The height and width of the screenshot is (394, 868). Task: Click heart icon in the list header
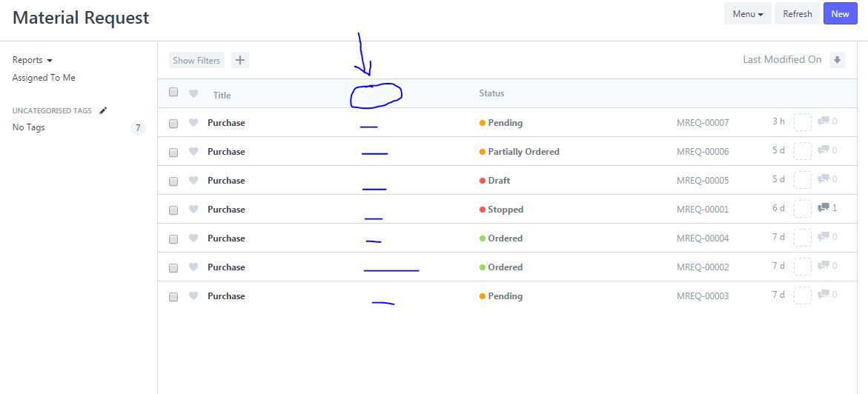click(x=193, y=94)
